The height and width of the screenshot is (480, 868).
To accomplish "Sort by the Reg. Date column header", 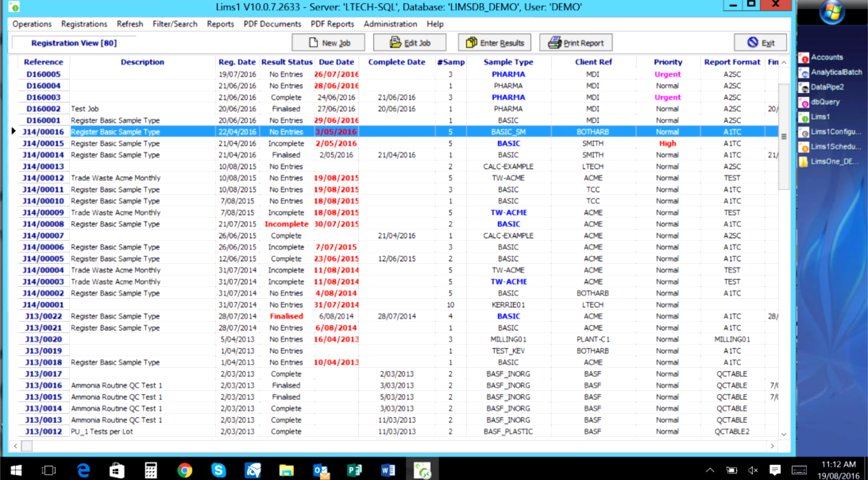I will [x=237, y=62].
